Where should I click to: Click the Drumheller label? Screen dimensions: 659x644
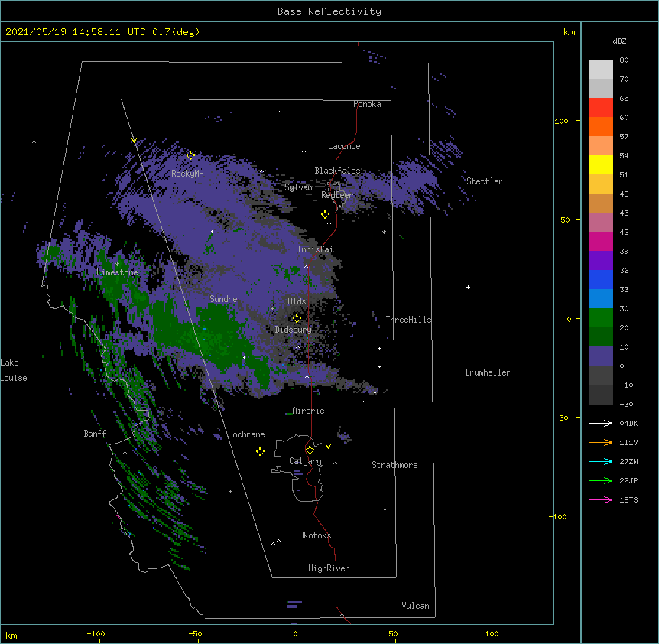click(x=488, y=372)
